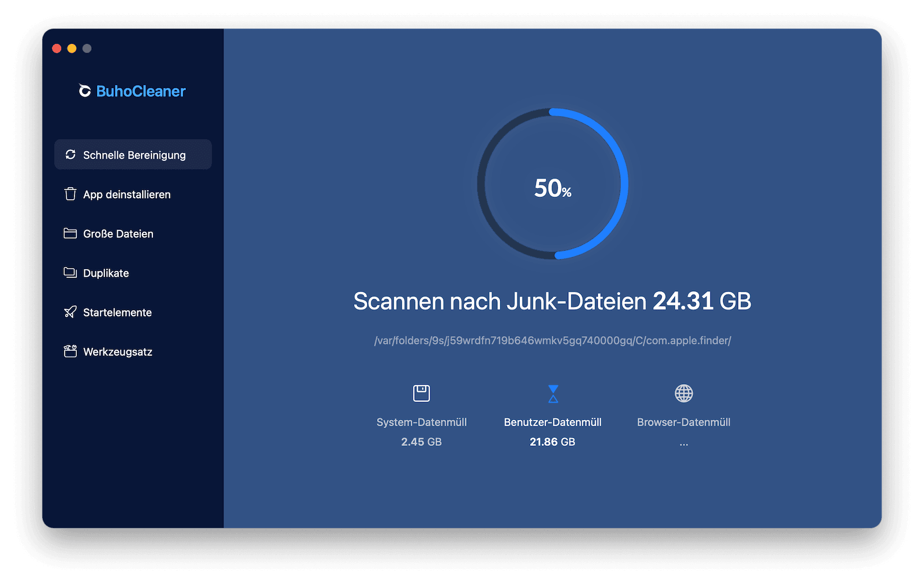The height and width of the screenshot is (584, 924).
Task: Click the Benutzer-Datenmüll hourglass icon
Action: click(553, 394)
